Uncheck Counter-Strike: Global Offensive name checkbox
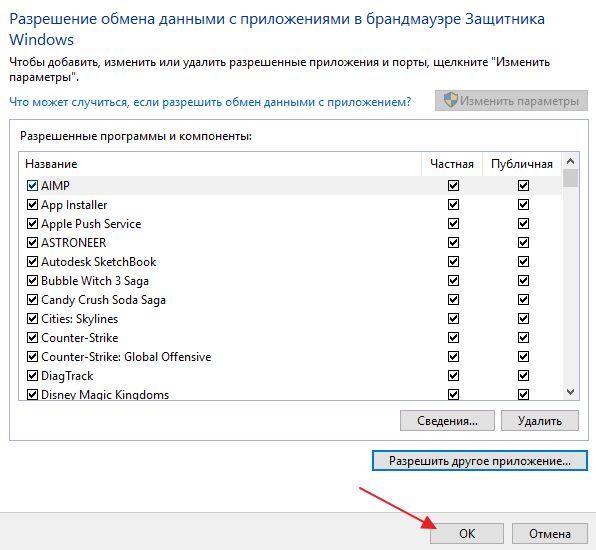The width and height of the screenshot is (596, 550). (x=32, y=357)
